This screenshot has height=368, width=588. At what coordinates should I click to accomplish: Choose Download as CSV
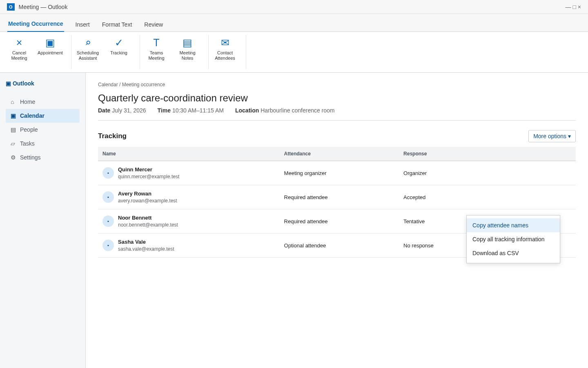click(513, 253)
